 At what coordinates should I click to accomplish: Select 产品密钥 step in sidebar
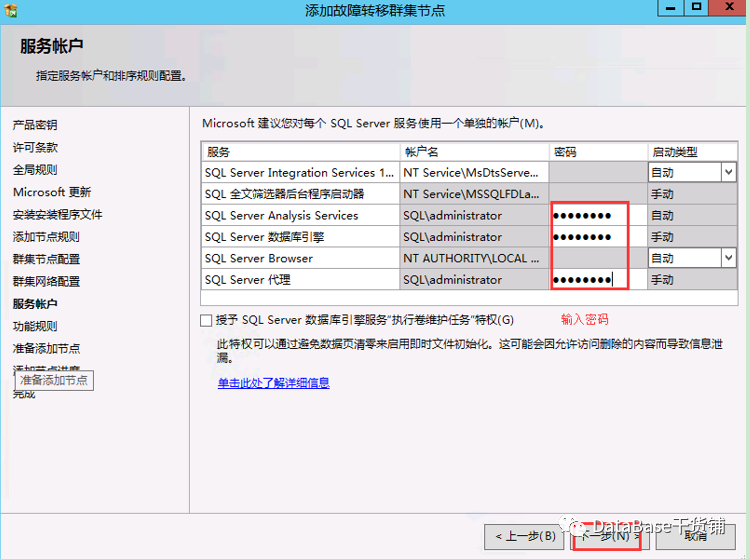(x=35, y=125)
